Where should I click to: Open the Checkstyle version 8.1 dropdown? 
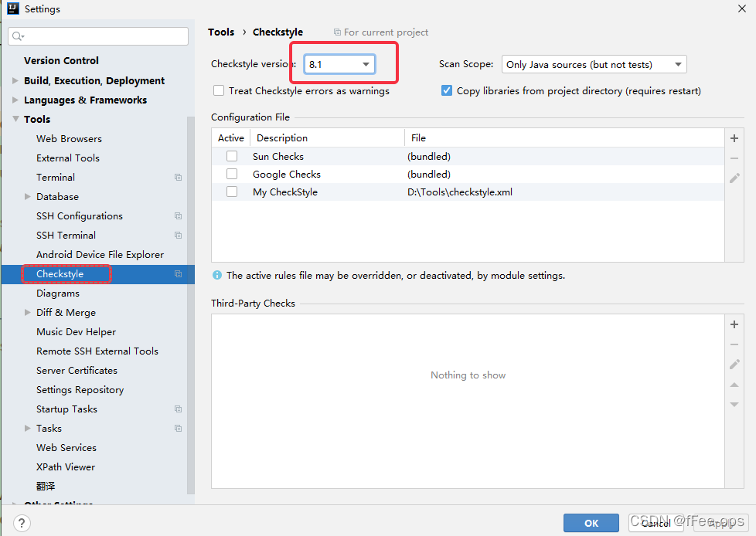[340, 64]
